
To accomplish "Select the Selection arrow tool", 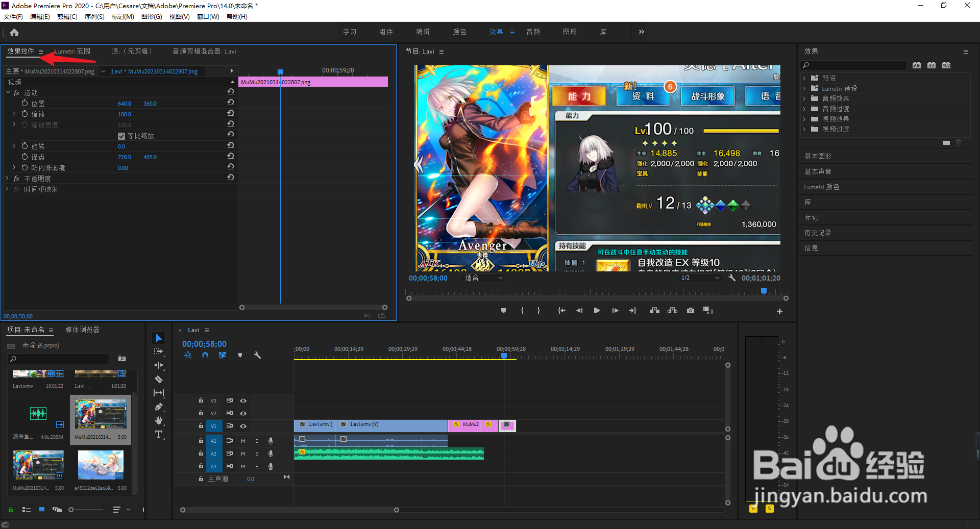I will (159, 338).
